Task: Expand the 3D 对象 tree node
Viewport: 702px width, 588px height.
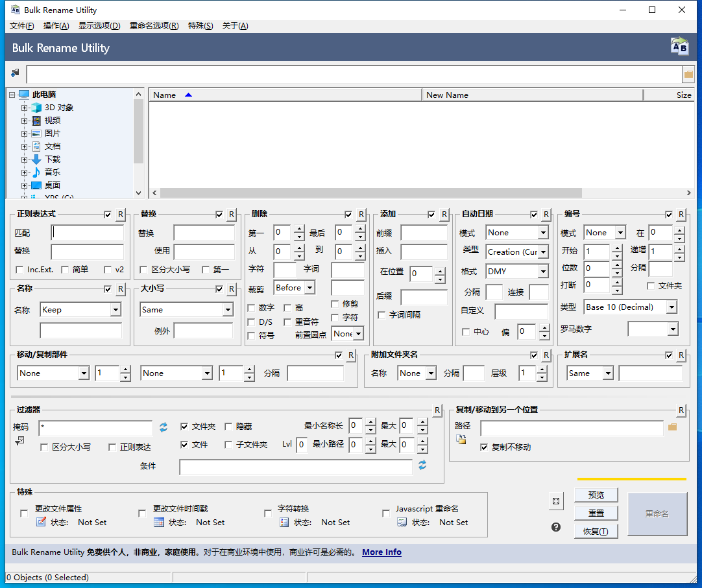Action: pos(24,108)
